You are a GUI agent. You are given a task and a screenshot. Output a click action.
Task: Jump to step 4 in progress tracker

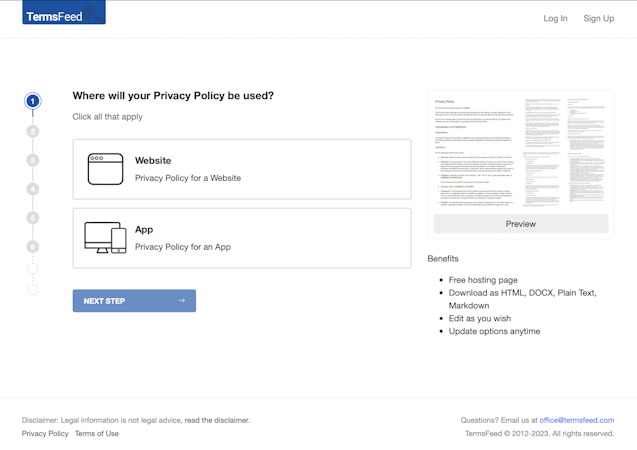[x=33, y=189]
